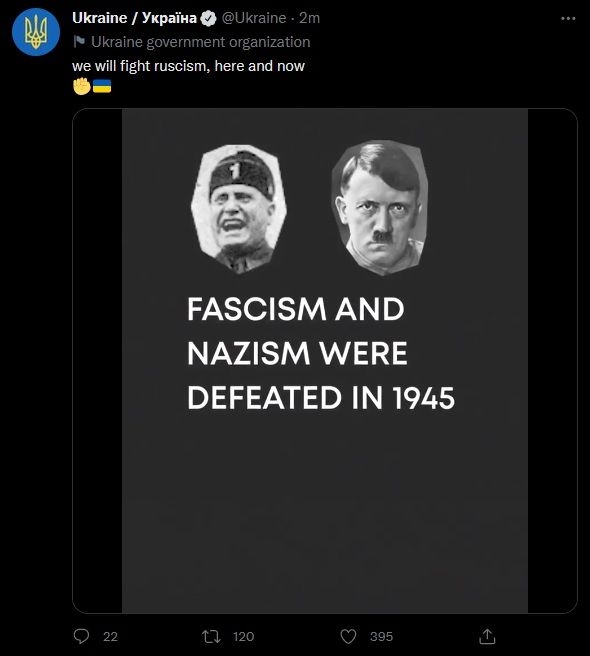590x656 pixels.
Task: Open the three-dots more options menu
Action: click(568, 18)
